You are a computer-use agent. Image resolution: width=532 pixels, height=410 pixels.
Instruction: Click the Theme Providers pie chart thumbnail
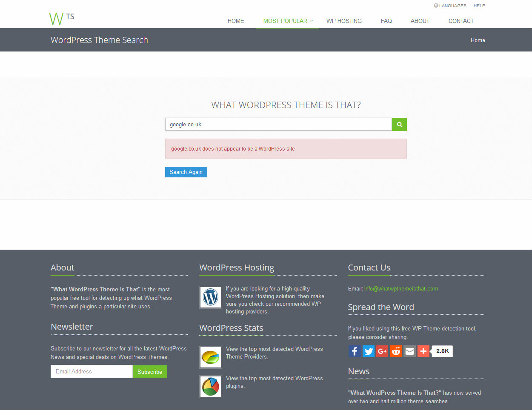211,357
